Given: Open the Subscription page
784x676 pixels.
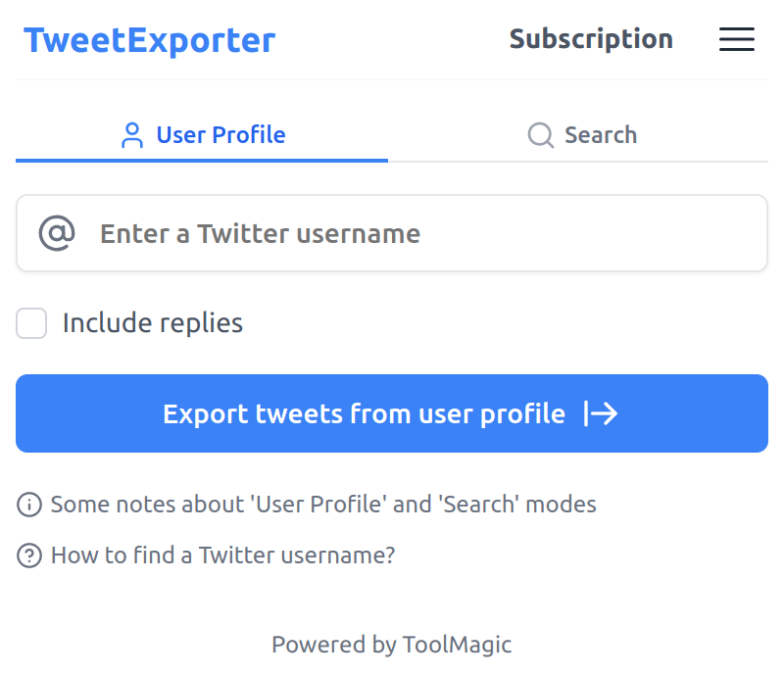Looking at the screenshot, I should (x=591, y=39).
